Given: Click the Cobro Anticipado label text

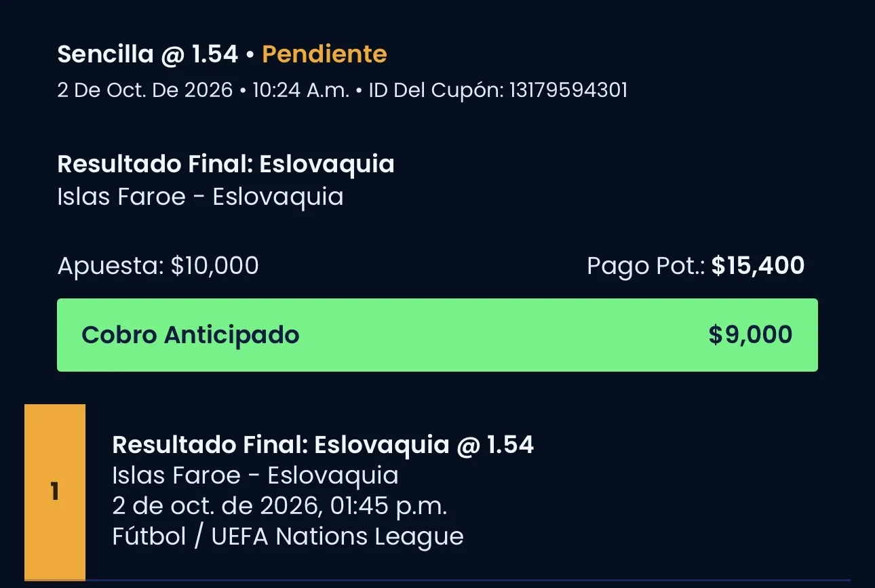Looking at the screenshot, I should [191, 335].
